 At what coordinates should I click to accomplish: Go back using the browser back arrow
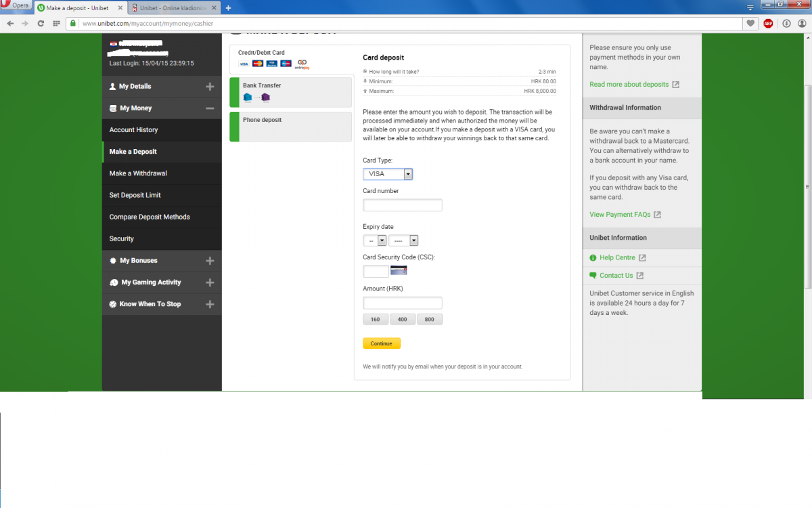(10, 23)
